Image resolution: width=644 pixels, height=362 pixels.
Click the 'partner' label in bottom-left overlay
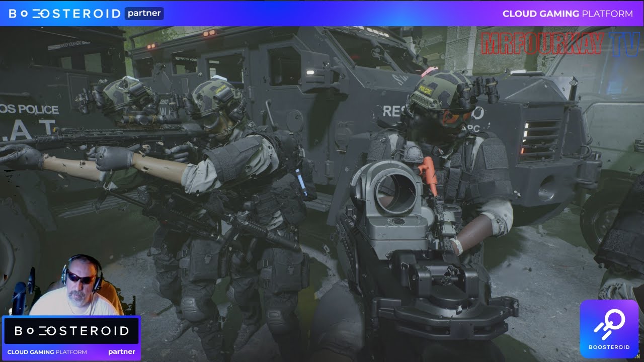[122, 352]
